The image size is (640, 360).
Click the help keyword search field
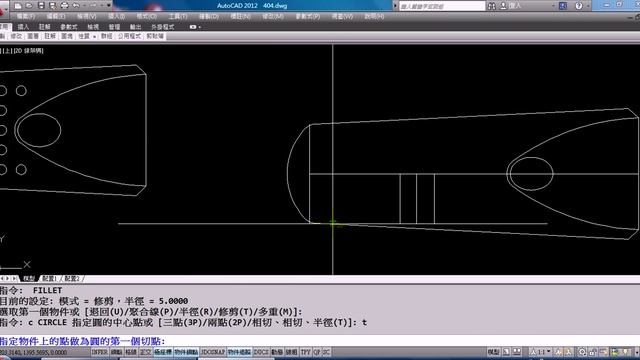442,6
